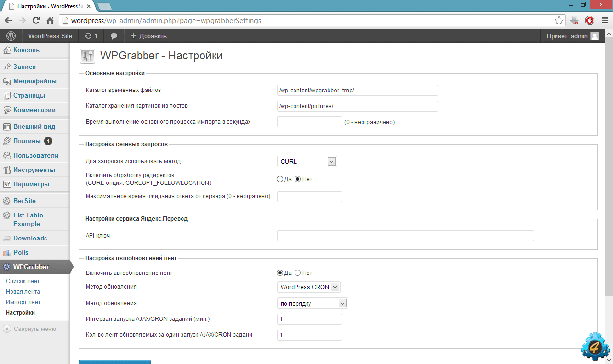Click temporary files catalog field

(358, 91)
